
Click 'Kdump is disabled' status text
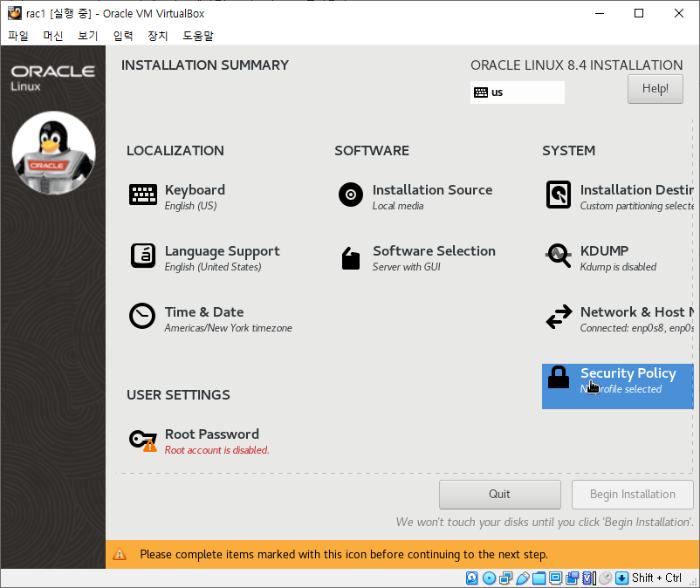(x=618, y=267)
